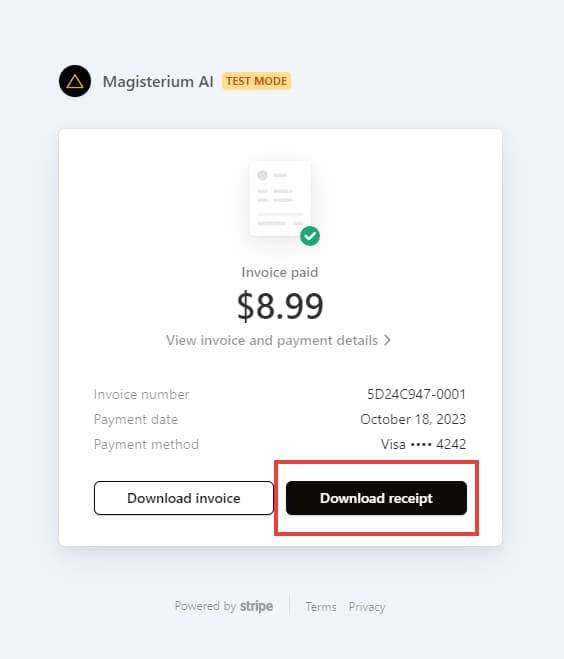This screenshot has width=564, height=659.
Task: Click the Magisterium AI triangle logo
Action: [x=75, y=81]
